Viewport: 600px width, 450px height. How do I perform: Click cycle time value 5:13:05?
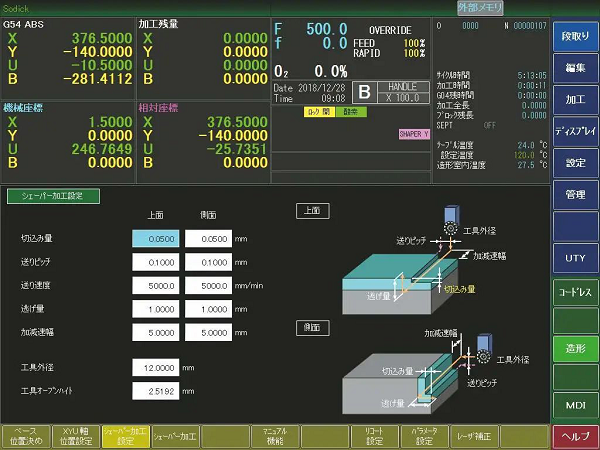(x=532, y=75)
